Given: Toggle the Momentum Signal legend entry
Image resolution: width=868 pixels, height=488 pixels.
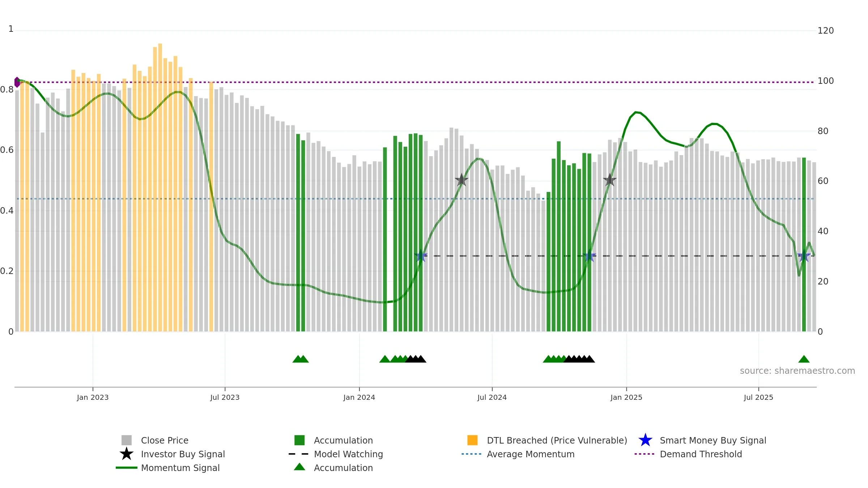Looking at the screenshot, I should pos(168,468).
